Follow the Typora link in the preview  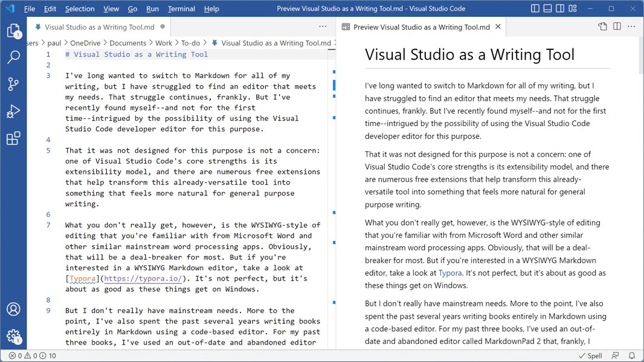[450, 273]
